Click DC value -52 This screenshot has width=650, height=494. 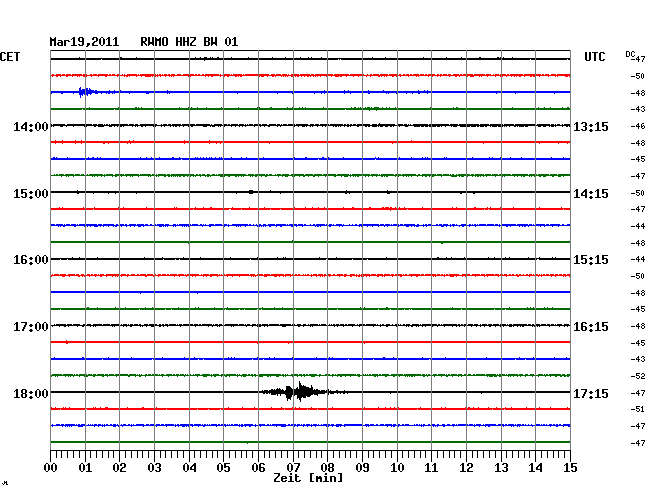click(x=638, y=376)
